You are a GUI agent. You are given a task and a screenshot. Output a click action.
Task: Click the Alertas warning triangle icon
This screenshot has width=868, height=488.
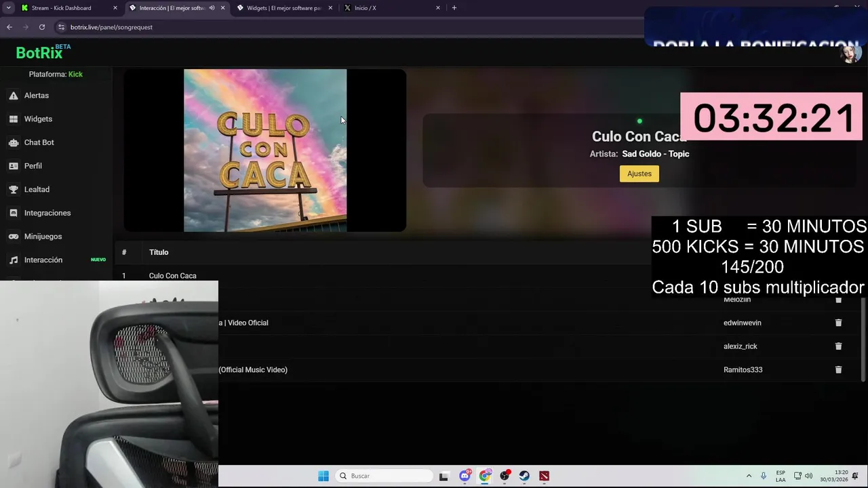coord(14,96)
